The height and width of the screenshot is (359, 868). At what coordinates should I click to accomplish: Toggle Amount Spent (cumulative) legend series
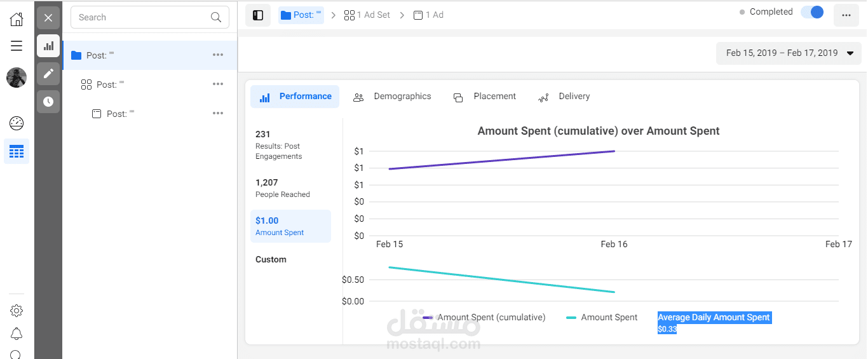(484, 318)
